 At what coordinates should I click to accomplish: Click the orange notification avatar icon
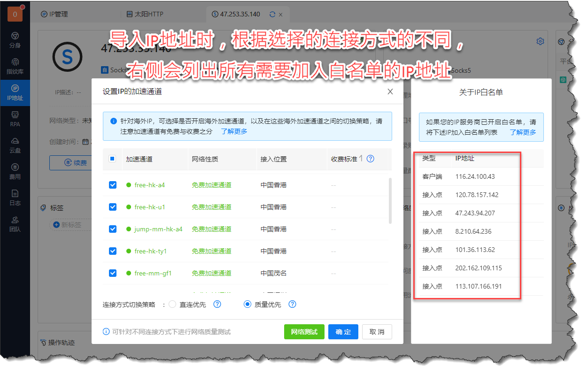pyautogui.click(x=15, y=14)
